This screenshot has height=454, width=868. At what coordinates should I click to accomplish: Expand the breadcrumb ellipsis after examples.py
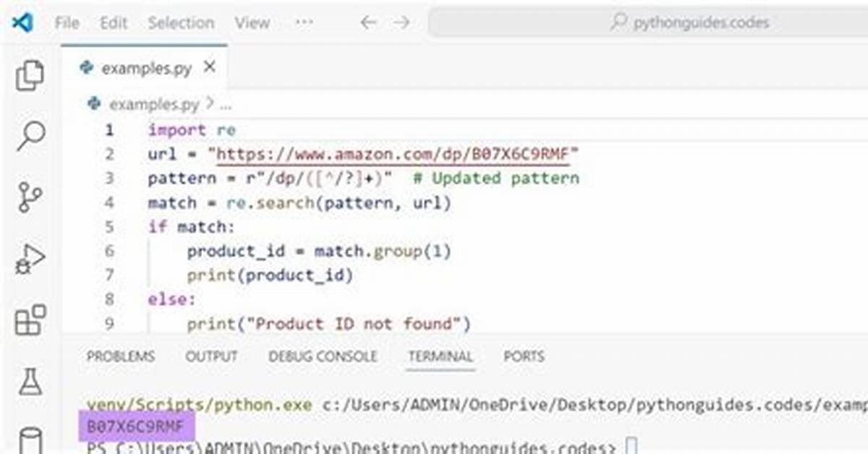point(225,106)
